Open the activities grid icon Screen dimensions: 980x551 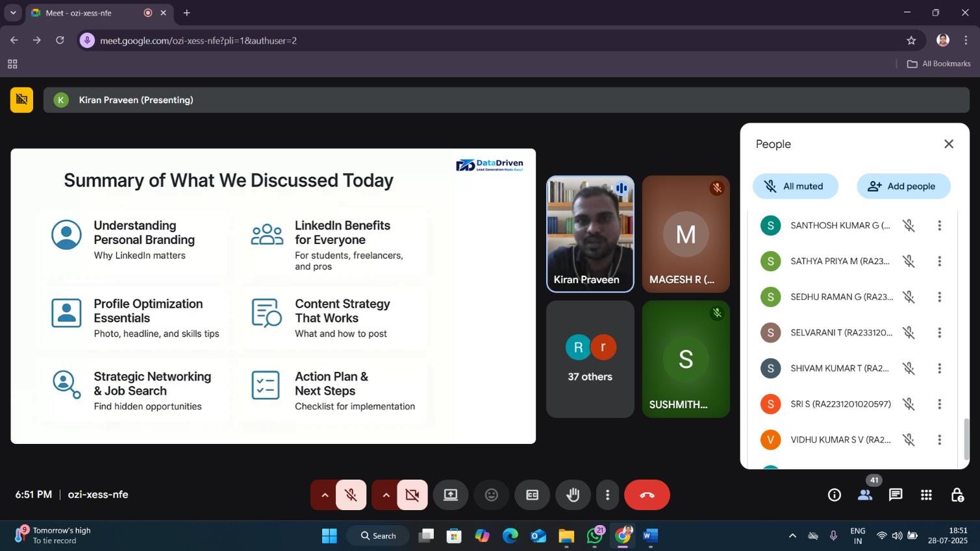[926, 495]
